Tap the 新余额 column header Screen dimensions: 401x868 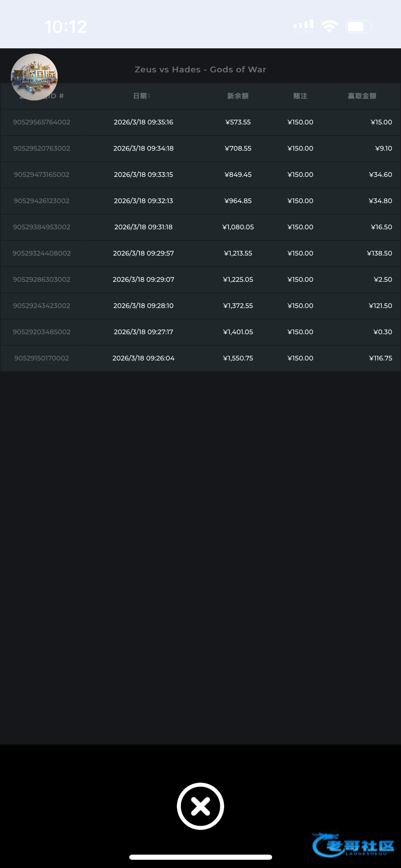[x=238, y=96]
